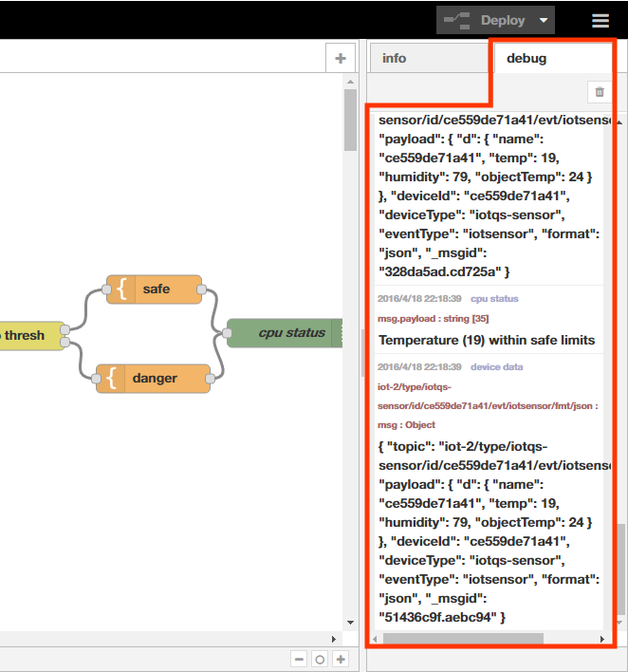628x672 pixels.
Task: Click debug panel scroll right arrow
Action: 601,639
